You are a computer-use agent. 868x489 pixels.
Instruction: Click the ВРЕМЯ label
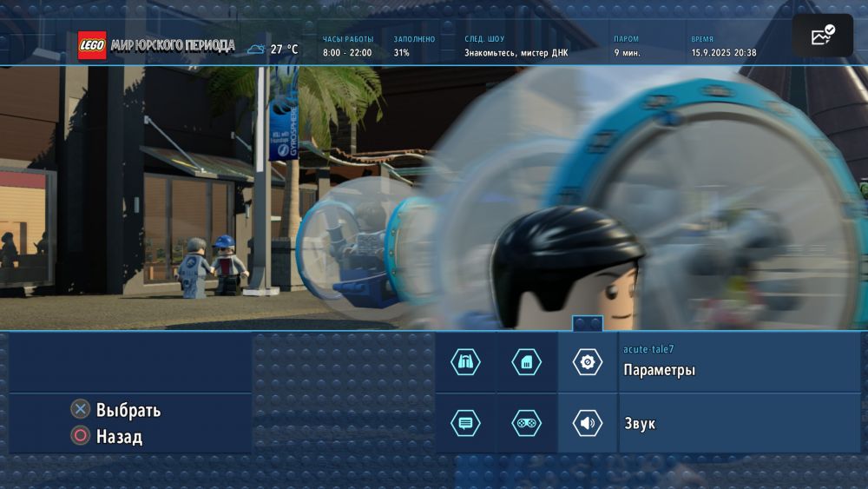tap(702, 39)
